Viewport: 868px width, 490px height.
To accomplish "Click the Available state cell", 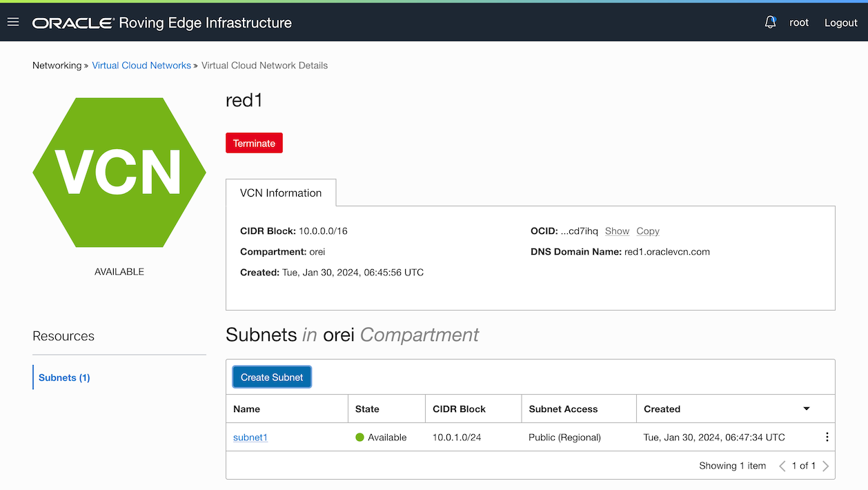I will [381, 437].
